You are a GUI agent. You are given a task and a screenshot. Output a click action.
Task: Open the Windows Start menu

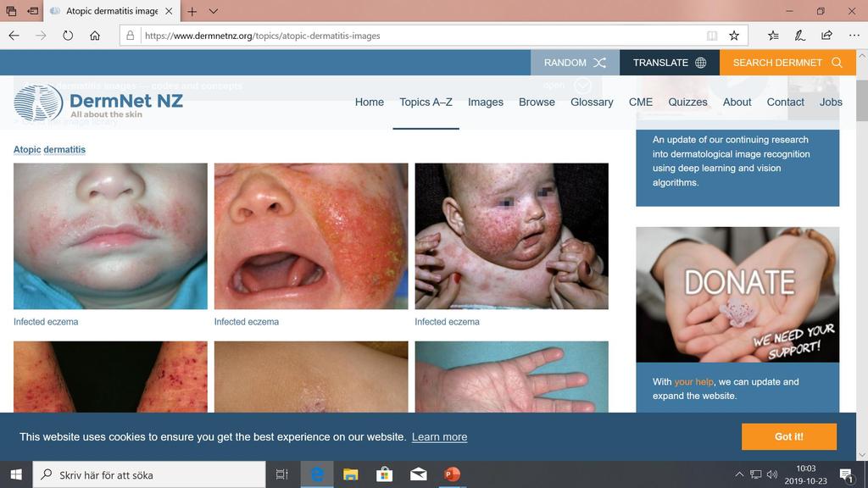(x=16, y=474)
